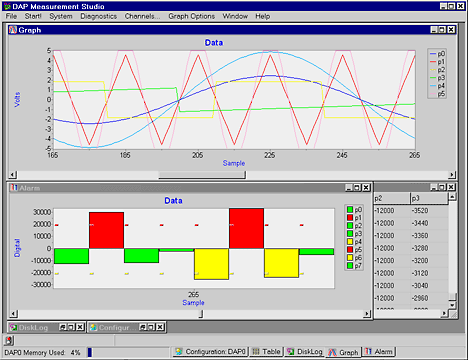Click Table window scroll up arrow
Image resolution: width=468 pixels, height=360 pixels.
[452, 196]
